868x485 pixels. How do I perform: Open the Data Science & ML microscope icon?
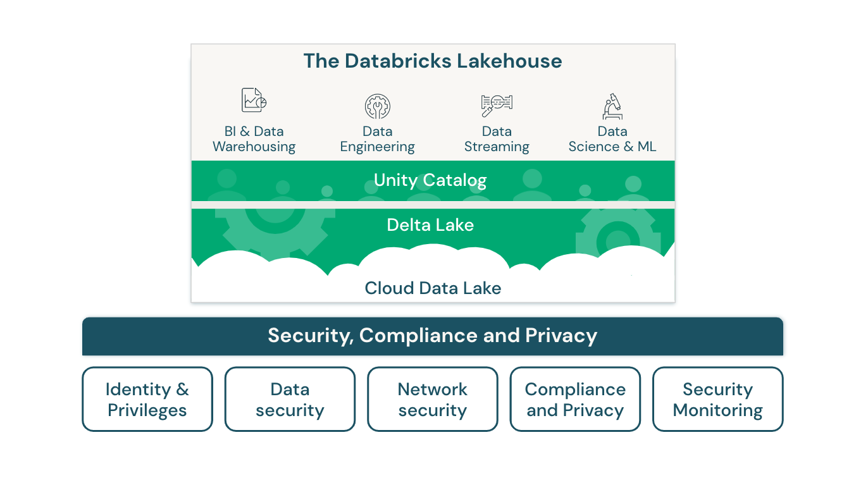pyautogui.click(x=612, y=106)
